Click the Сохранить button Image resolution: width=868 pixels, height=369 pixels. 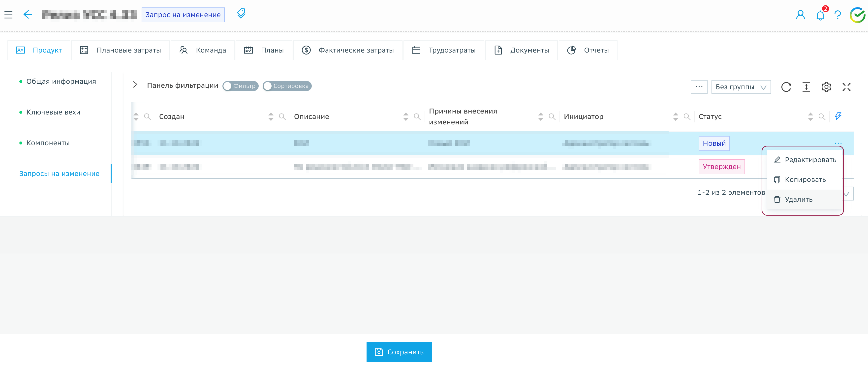(399, 352)
